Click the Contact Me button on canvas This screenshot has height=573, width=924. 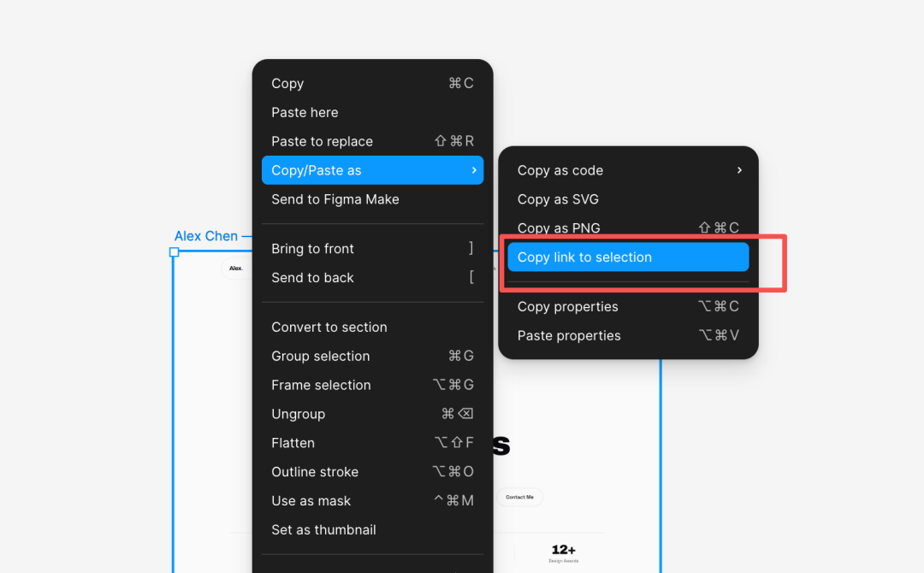tap(519, 497)
